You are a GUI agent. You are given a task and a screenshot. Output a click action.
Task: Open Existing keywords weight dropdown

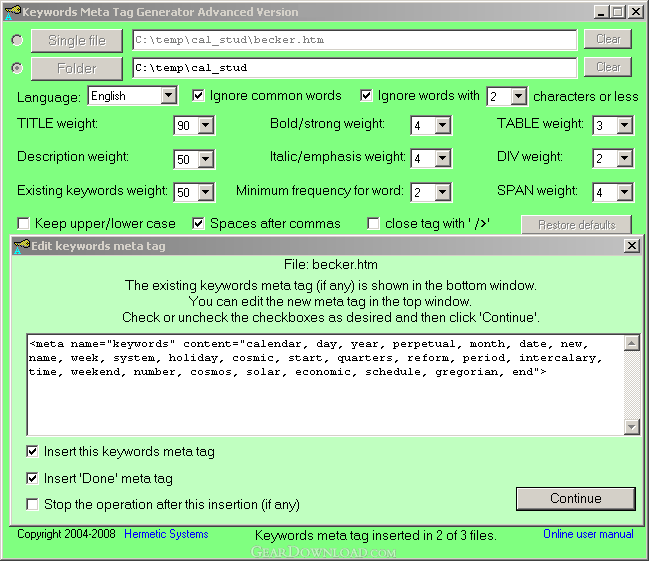pos(206,192)
